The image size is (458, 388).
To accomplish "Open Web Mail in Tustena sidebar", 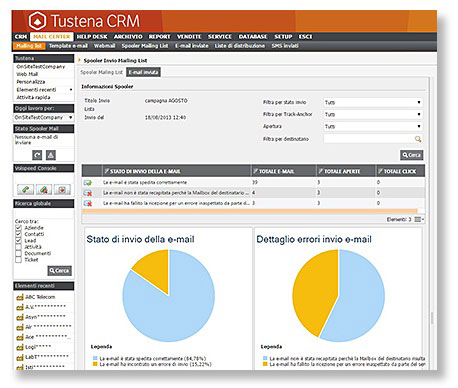I will [27, 74].
